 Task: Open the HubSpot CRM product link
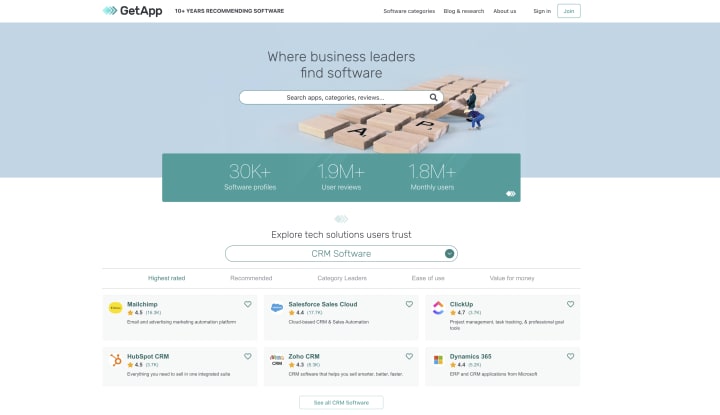tap(148, 357)
